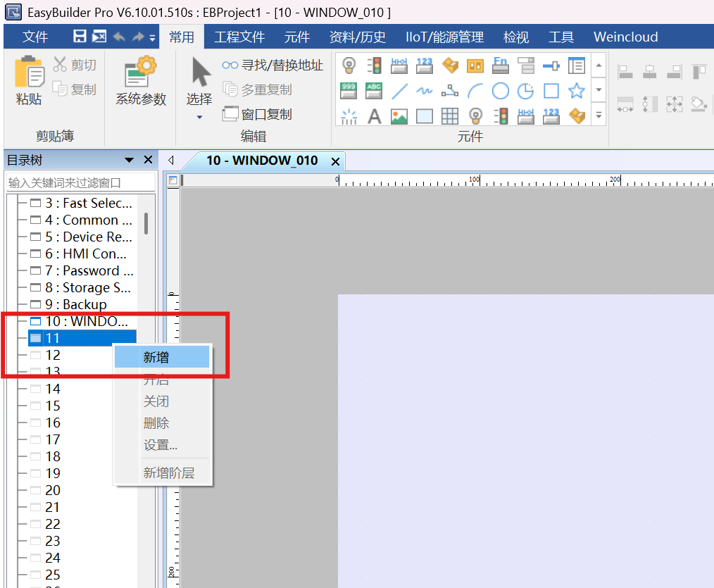Select the ABC ASCII display object icon

pos(374,91)
